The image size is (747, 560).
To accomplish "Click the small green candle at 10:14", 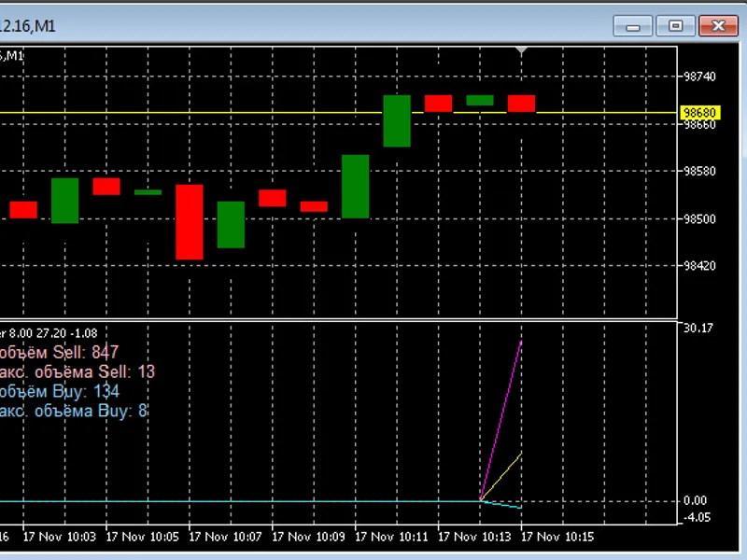I will click(480, 100).
